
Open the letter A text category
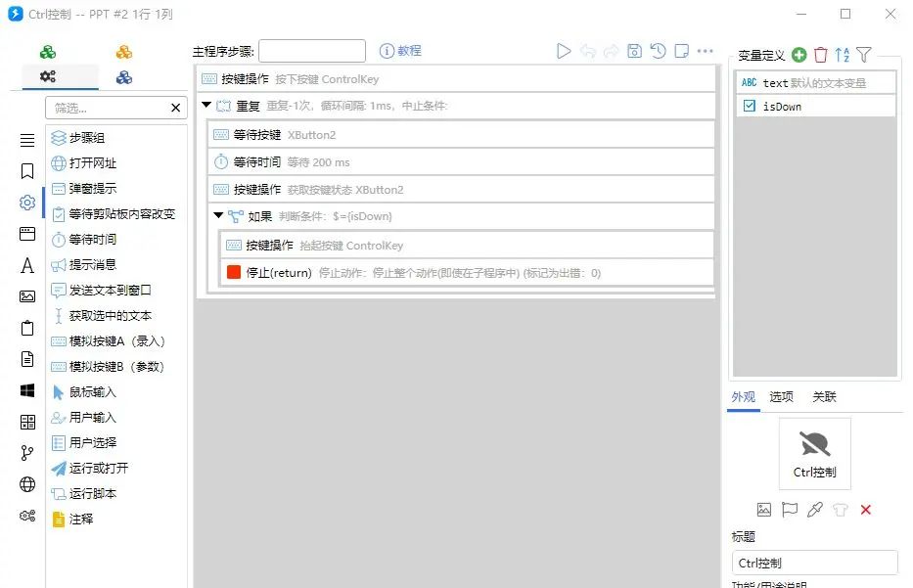pos(27,265)
